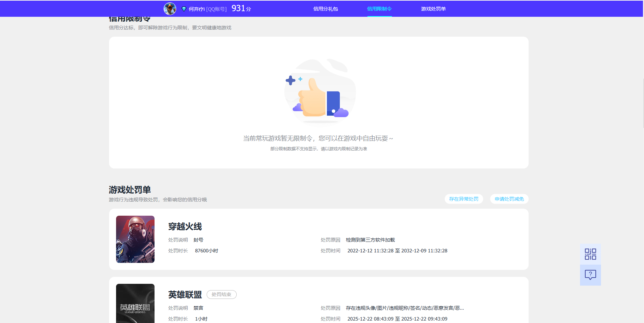Screen dimensions: 644x323
Task: Click the 931分 credit score display
Action: (241, 8)
